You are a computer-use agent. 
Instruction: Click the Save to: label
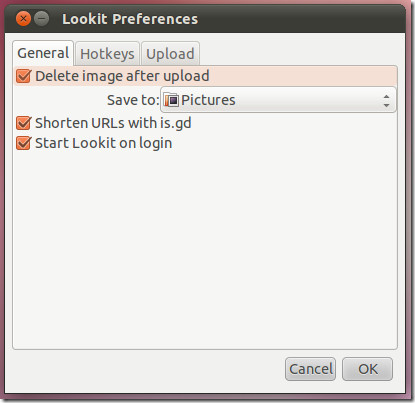click(x=133, y=100)
